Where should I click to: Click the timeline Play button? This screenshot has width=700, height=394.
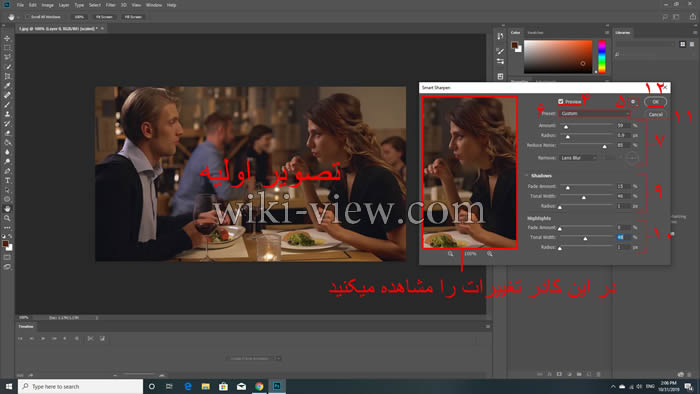[43, 339]
